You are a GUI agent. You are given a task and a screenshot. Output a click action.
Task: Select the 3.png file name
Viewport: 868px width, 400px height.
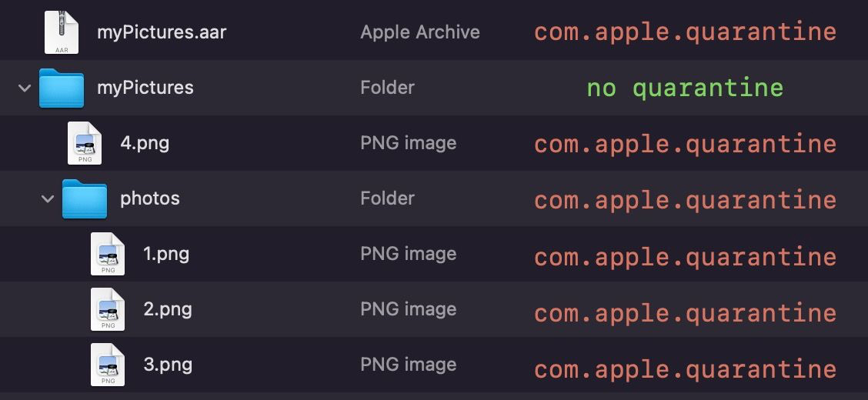[168, 365]
